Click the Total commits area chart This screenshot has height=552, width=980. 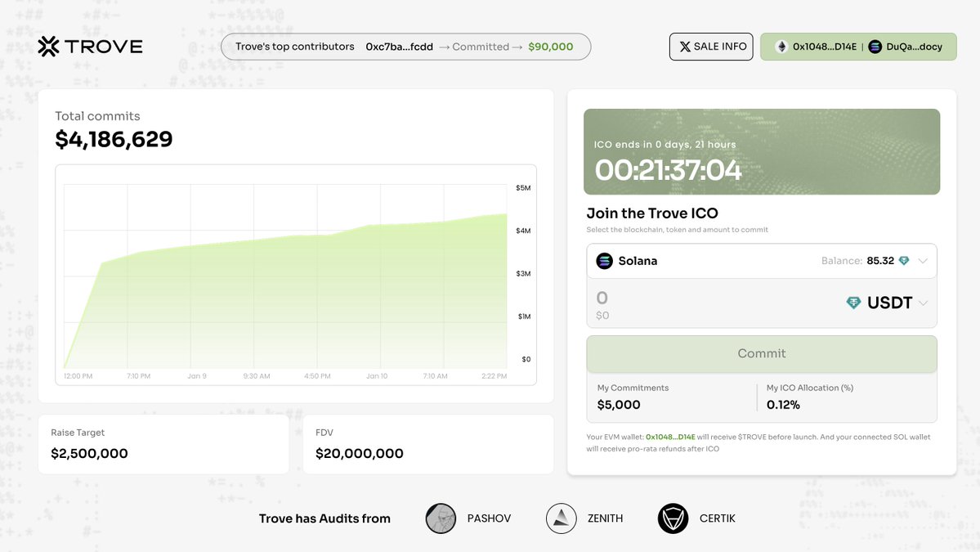pyautogui.click(x=285, y=276)
